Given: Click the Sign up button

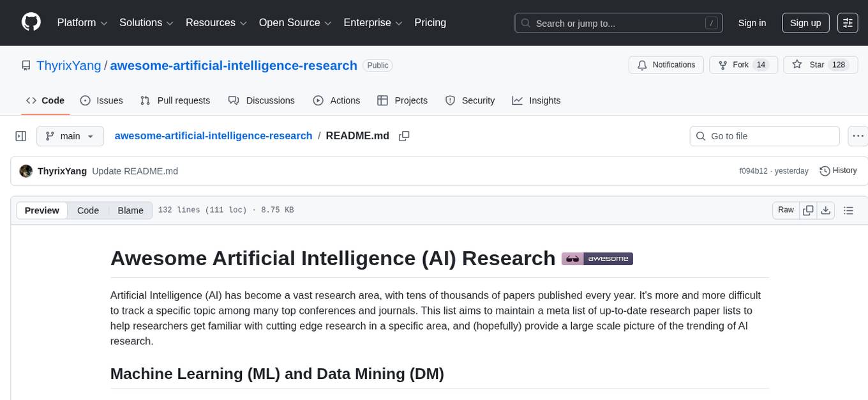Looking at the screenshot, I should [x=805, y=22].
